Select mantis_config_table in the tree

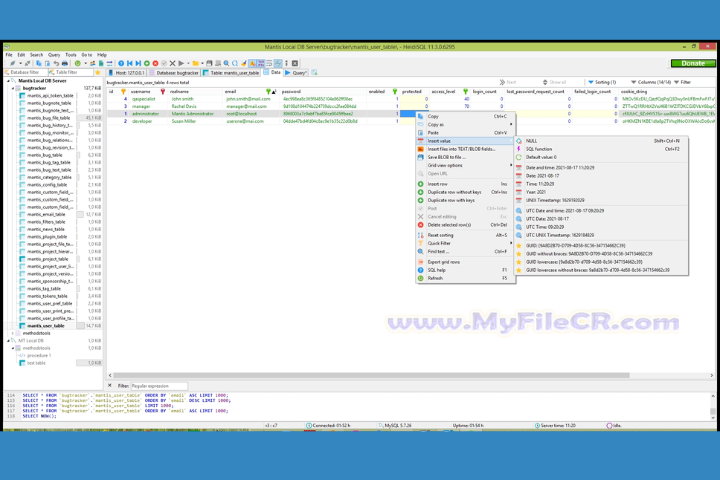point(47,185)
